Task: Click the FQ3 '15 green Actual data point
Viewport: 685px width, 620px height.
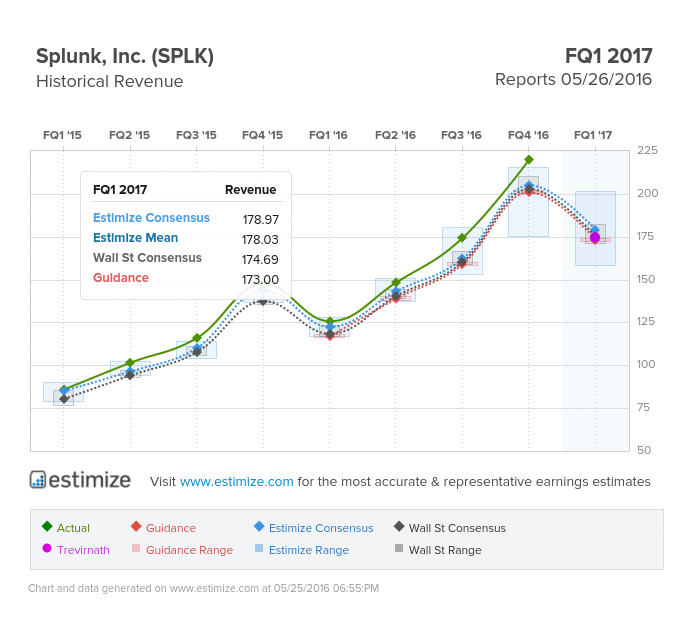Action: click(197, 338)
